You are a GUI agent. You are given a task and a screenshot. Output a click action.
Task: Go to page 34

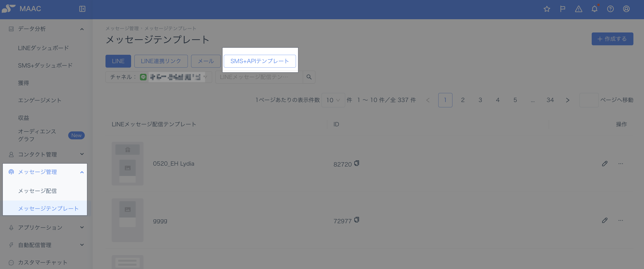(x=550, y=100)
